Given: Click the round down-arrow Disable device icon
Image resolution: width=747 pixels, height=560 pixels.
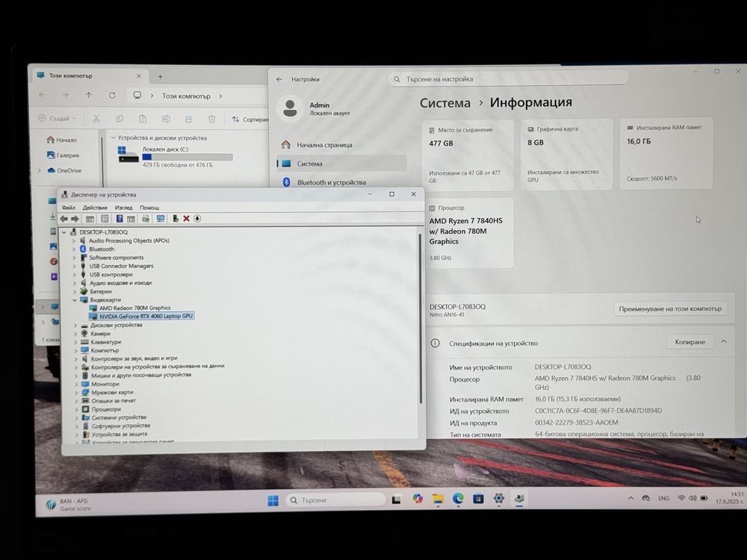Looking at the screenshot, I should click(x=197, y=219).
